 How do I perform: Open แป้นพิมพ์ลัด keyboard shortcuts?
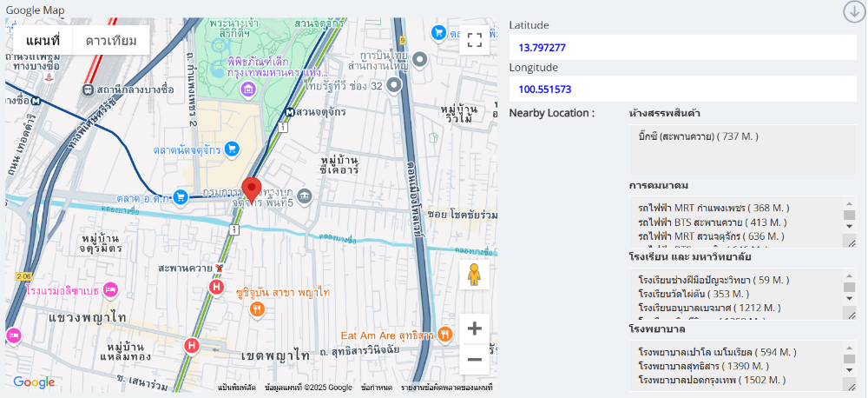pos(236,388)
